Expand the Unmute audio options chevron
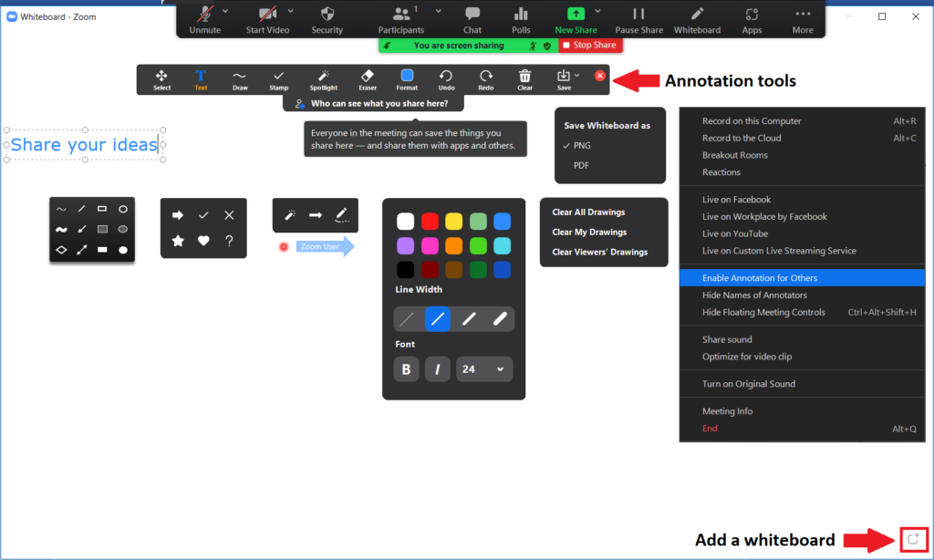This screenshot has height=560, width=934. click(225, 11)
